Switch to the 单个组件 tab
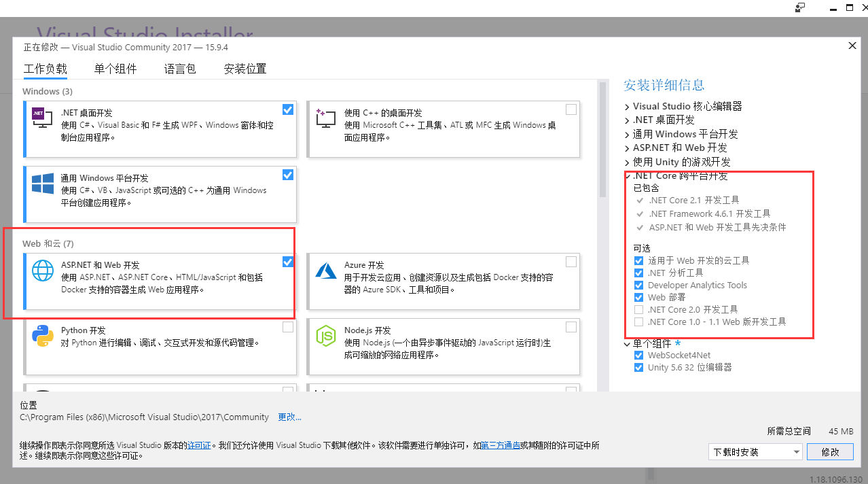This screenshot has height=484, width=868. (x=115, y=69)
